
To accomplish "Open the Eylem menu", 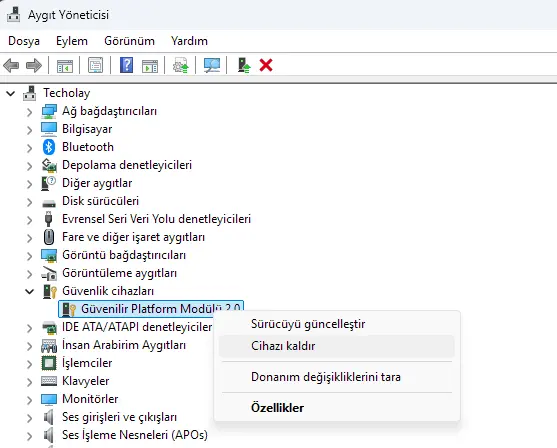I will click(x=72, y=41).
